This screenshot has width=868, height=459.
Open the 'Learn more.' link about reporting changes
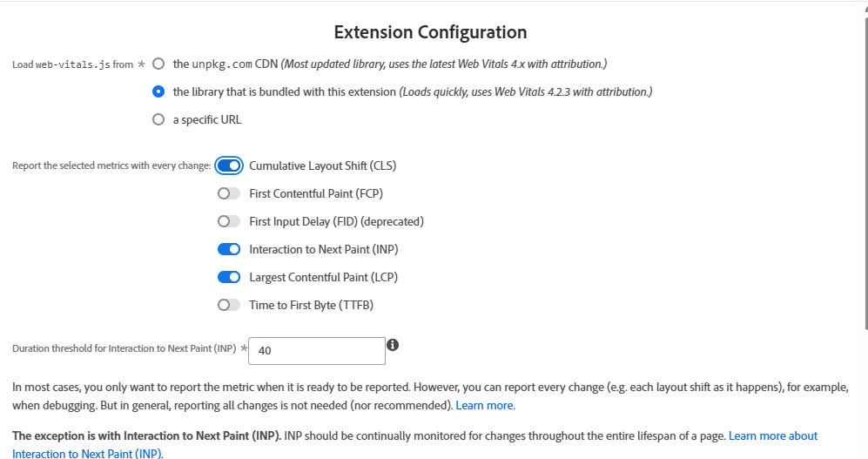pyautogui.click(x=485, y=406)
